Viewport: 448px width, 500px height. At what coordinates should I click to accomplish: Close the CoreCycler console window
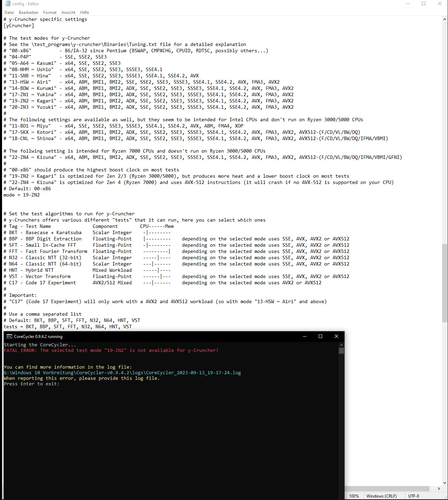coord(336,336)
